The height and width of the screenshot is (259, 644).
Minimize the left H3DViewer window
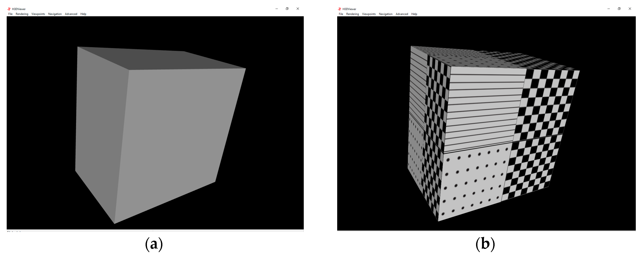(276, 9)
